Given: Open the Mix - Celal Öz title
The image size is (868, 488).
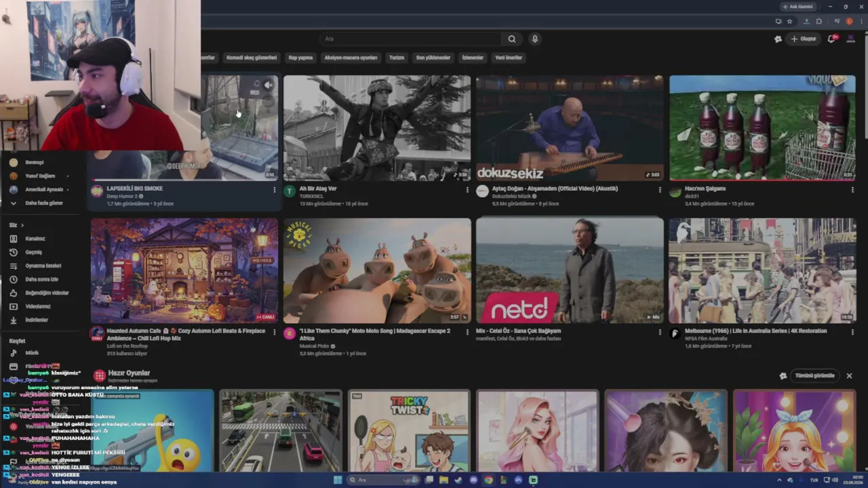Looking at the screenshot, I should tap(518, 331).
